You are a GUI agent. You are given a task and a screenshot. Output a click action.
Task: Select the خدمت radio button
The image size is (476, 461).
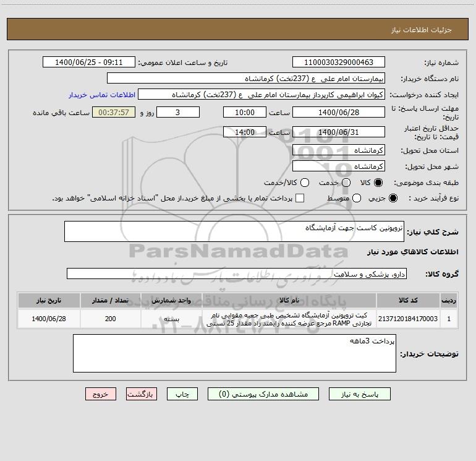click(346, 183)
